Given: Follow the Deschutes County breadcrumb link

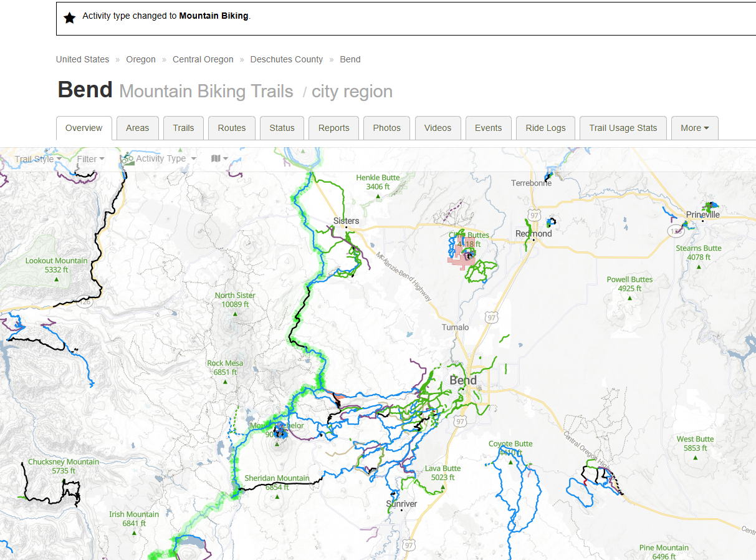Looking at the screenshot, I should pos(287,59).
